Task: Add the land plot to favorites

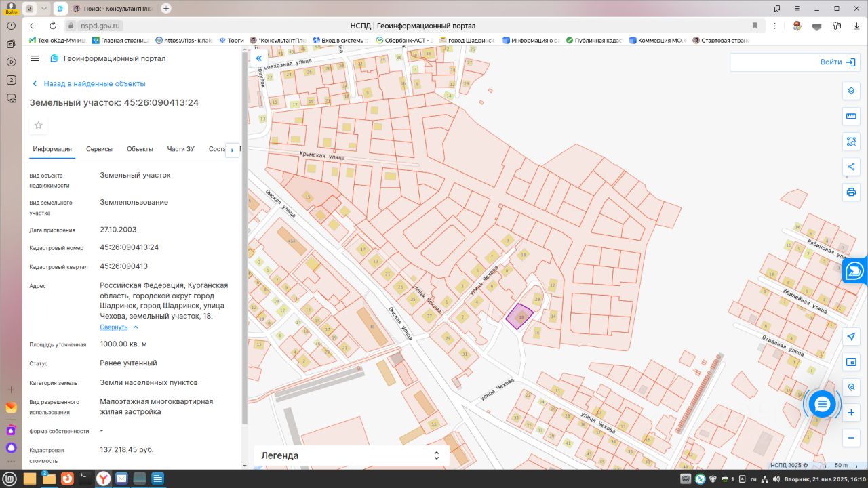Action: coord(39,125)
